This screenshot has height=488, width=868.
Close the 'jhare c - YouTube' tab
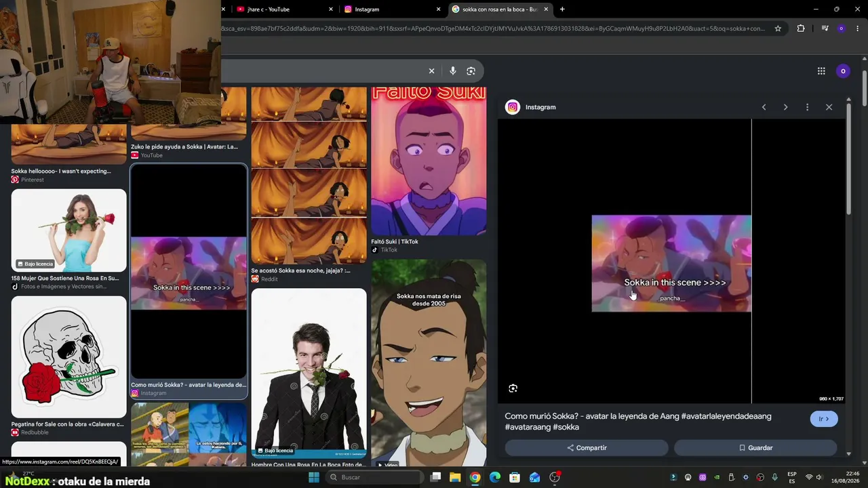click(x=331, y=9)
